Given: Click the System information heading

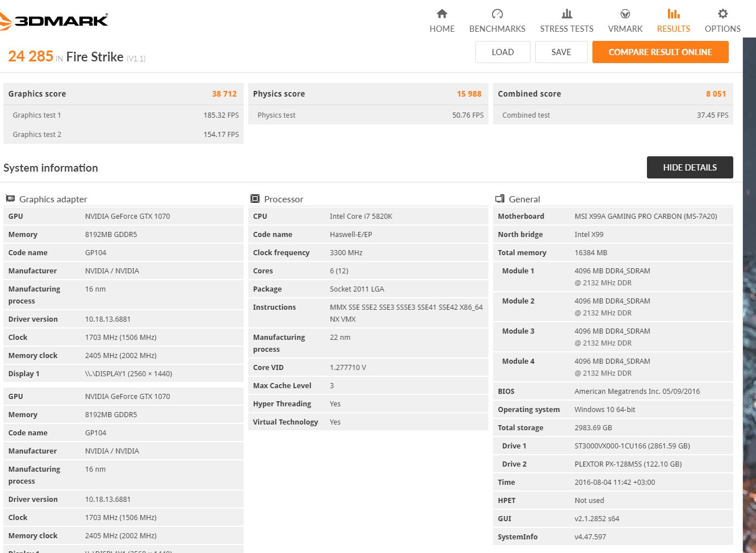Looking at the screenshot, I should point(51,168).
